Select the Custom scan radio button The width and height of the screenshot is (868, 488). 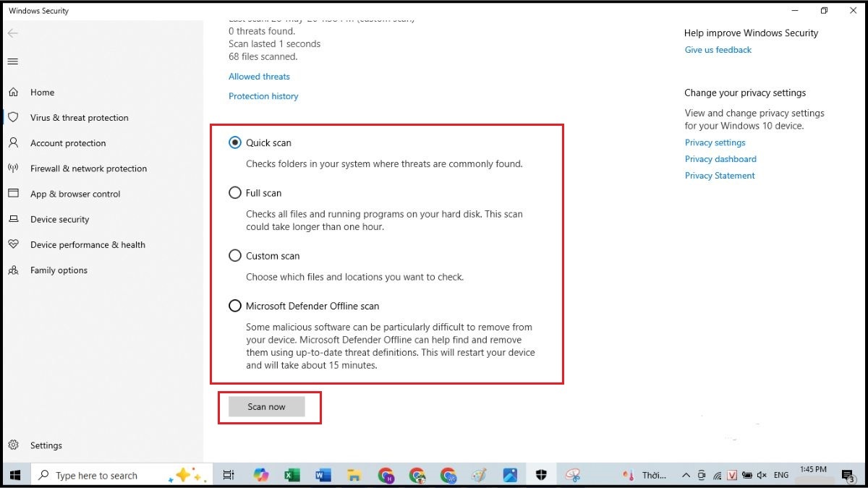click(235, 256)
